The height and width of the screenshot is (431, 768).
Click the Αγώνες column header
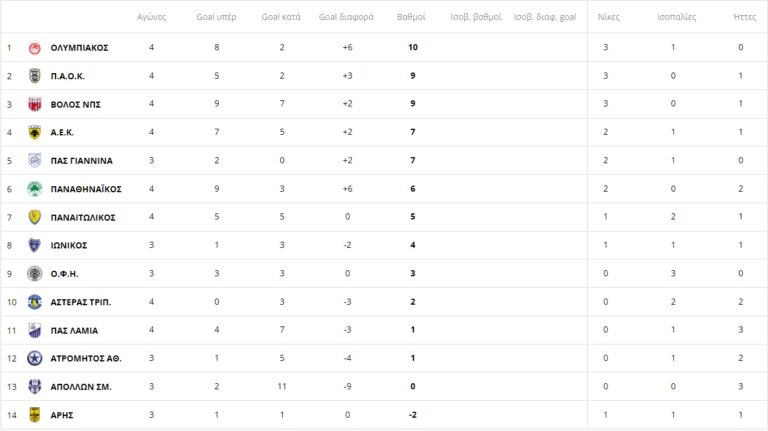(x=152, y=18)
